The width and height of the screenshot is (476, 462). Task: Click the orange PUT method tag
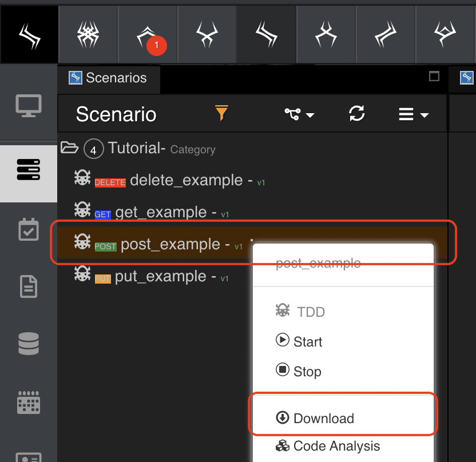coord(102,278)
